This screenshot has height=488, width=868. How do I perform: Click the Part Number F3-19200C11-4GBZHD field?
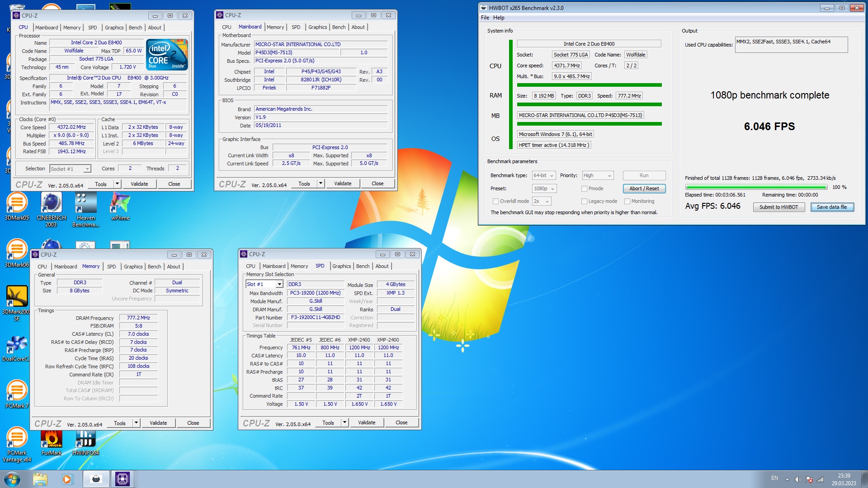click(x=316, y=318)
